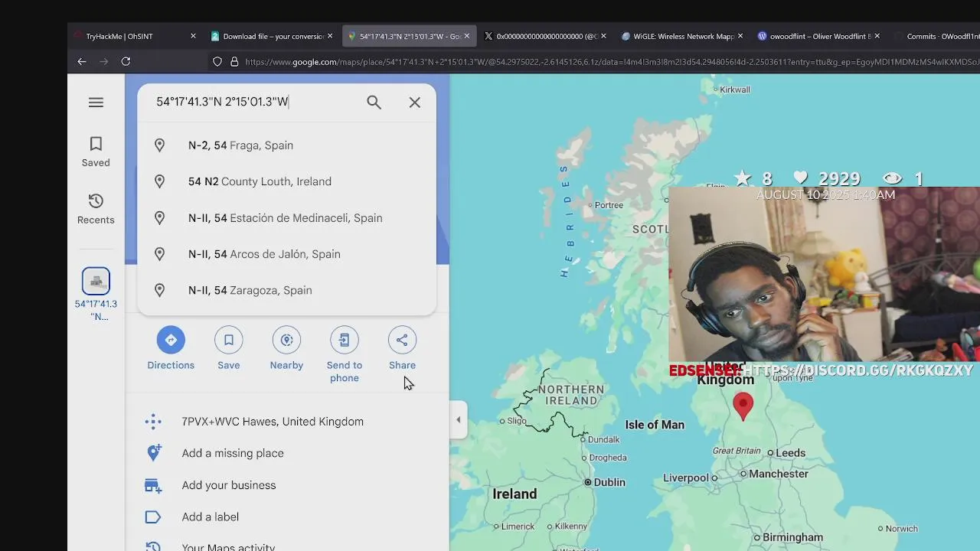
Task: Go back with browser back arrow
Action: 82,61
